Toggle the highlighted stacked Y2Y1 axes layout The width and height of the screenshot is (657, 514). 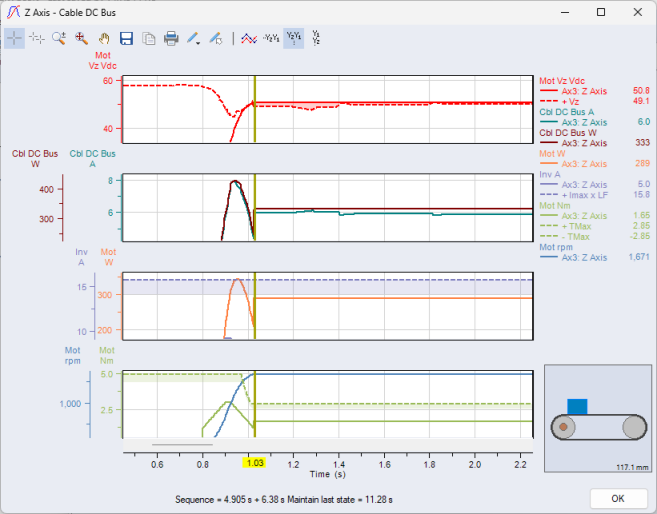coord(293,38)
